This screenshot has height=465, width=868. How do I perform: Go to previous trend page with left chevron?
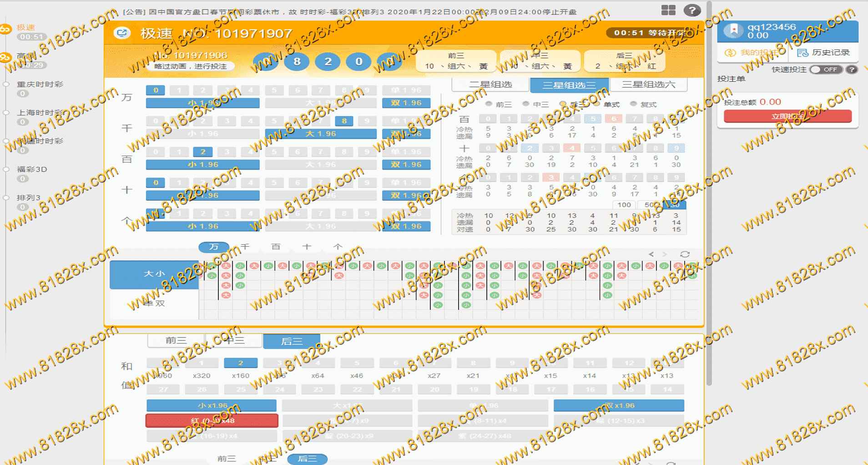pos(651,254)
